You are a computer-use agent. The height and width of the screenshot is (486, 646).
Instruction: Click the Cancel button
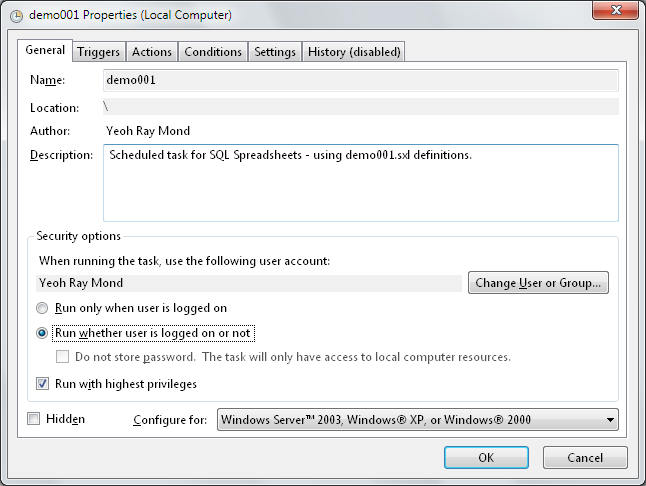coord(585,458)
